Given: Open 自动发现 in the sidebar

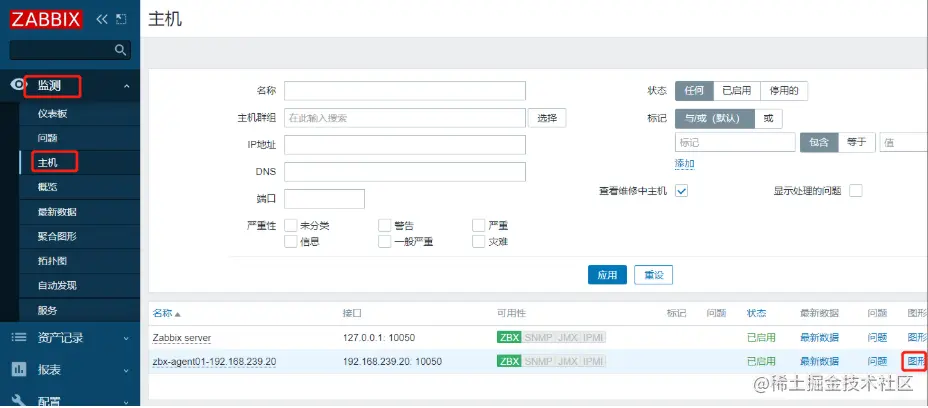Looking at the screenshot, I should [57, 285].
